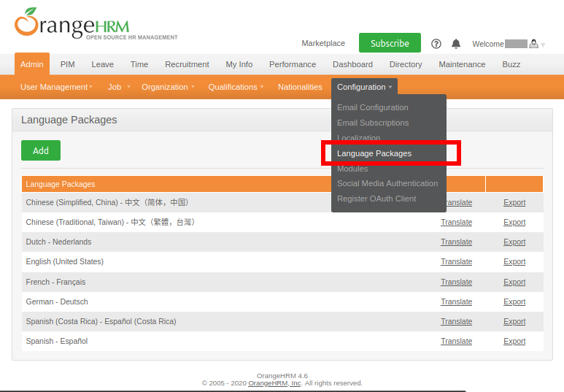This screenshot has width=564, height=392.
Task: Click the Language Packages page heading
Action: [x=69, y=120]
